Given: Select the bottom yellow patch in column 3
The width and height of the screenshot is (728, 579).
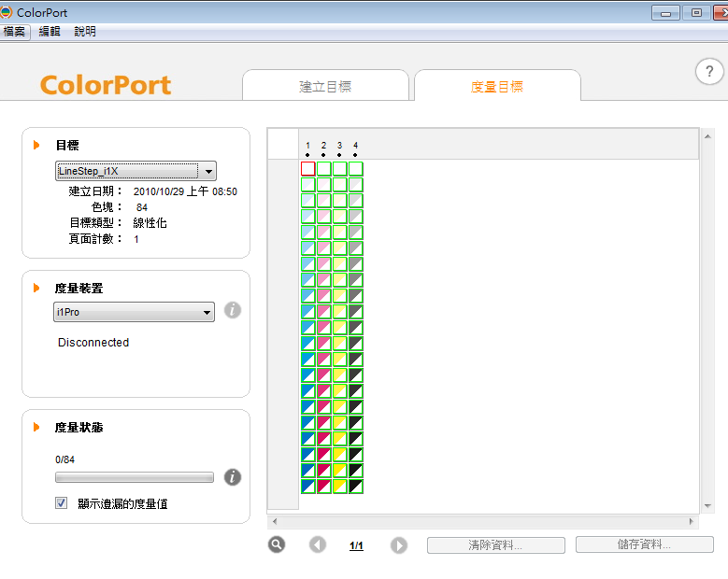Looking at the screenshot, I should 340,487.
